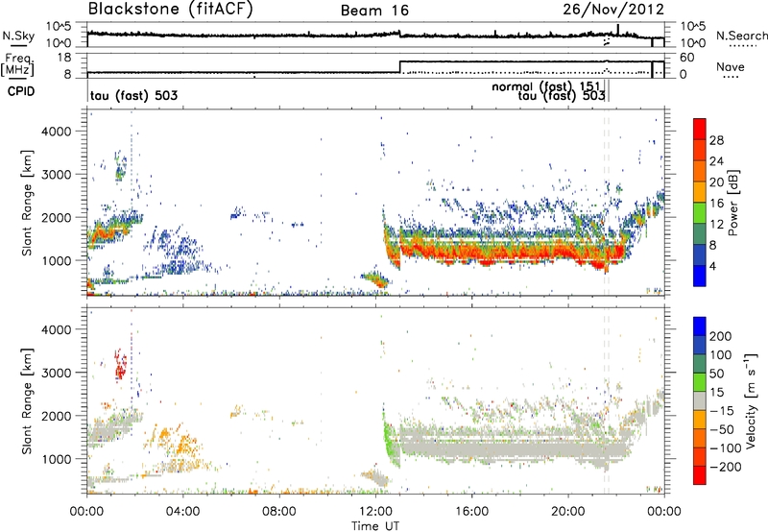Click velocity colorbar value -200
768x532 pixels.
pyautogui.click(x=725, y=467)
